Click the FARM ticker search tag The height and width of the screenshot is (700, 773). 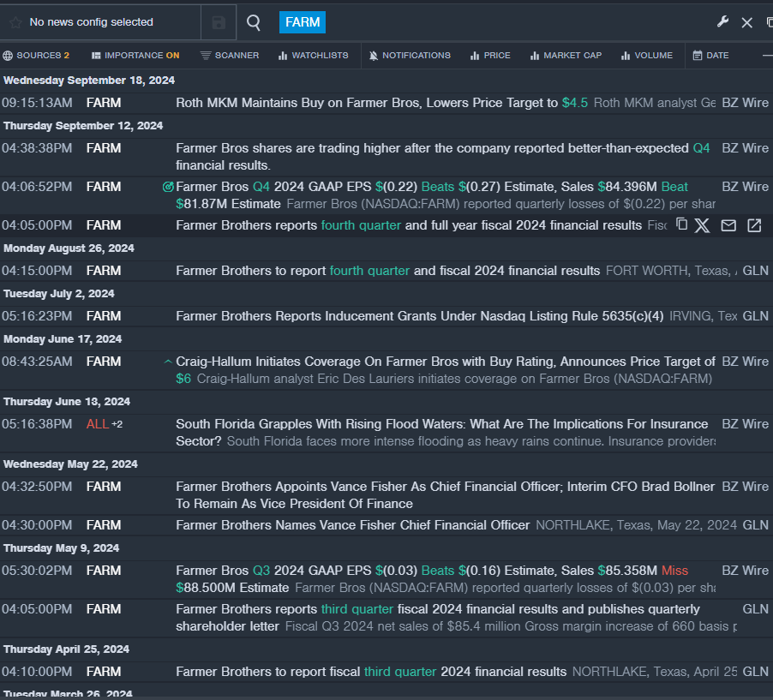coord(302,22)
